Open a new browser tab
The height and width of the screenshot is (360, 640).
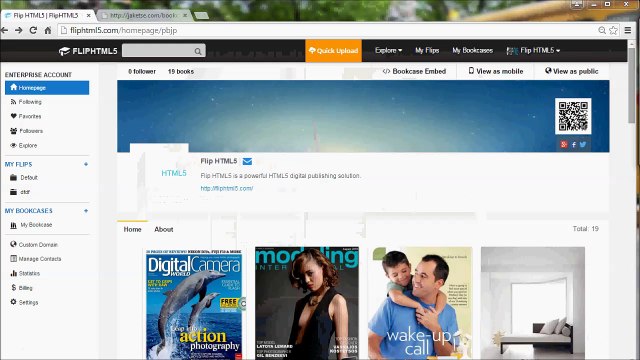click(201, 16)
